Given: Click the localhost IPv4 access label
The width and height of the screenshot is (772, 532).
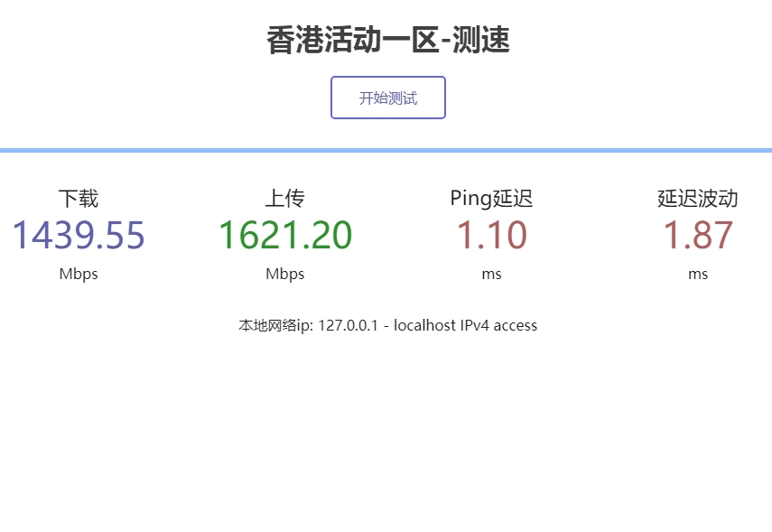Looking at the screenshot, I should [466, 325].
